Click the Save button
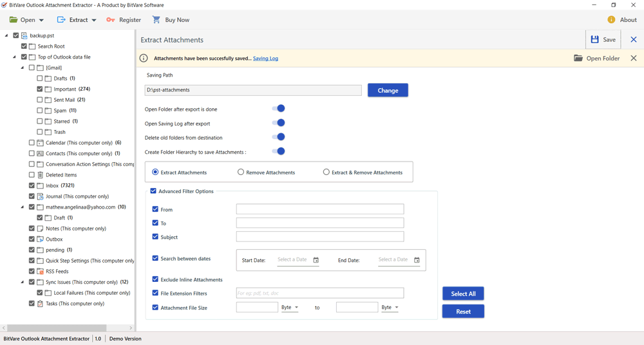Viewport: 644px width, 345px height. (603, 39)
